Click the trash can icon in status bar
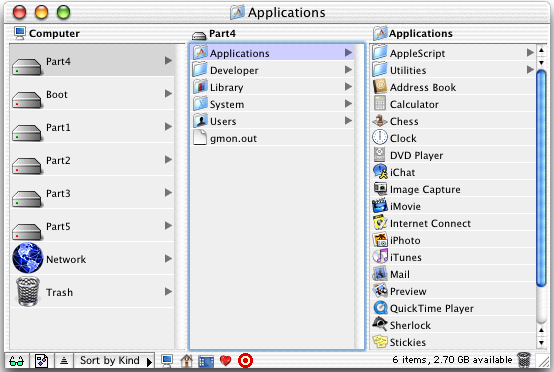 (x=524, y=360)
